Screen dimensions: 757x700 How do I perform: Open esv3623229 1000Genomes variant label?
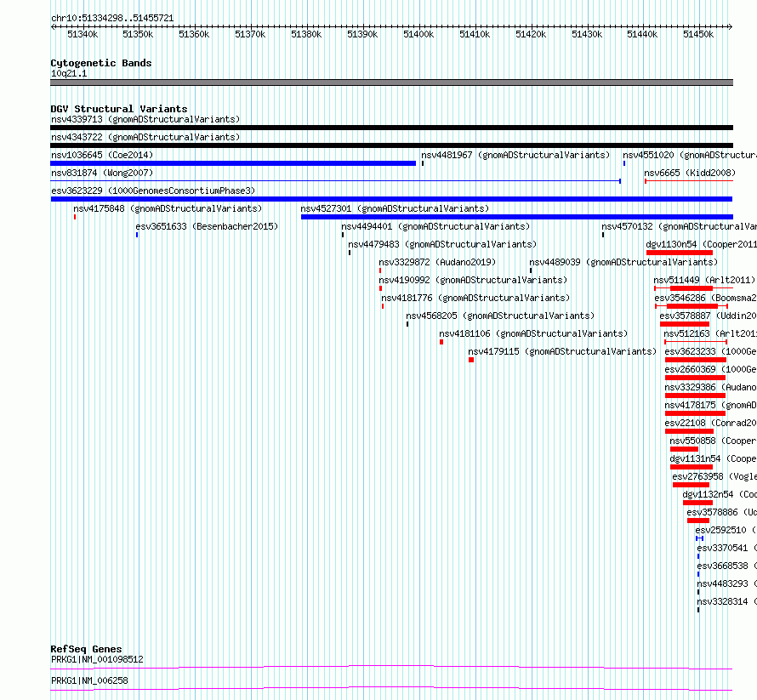pyautogui.click(x=153, y=191)
